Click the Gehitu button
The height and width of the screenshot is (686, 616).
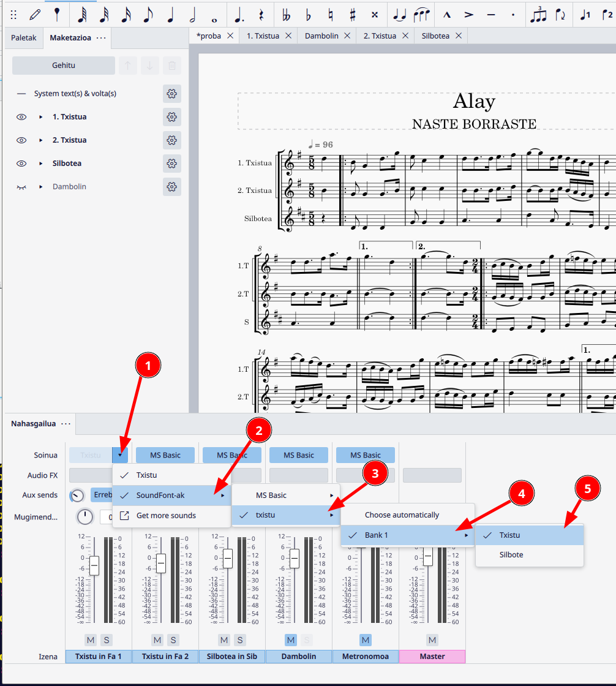(x=64, y=66)
